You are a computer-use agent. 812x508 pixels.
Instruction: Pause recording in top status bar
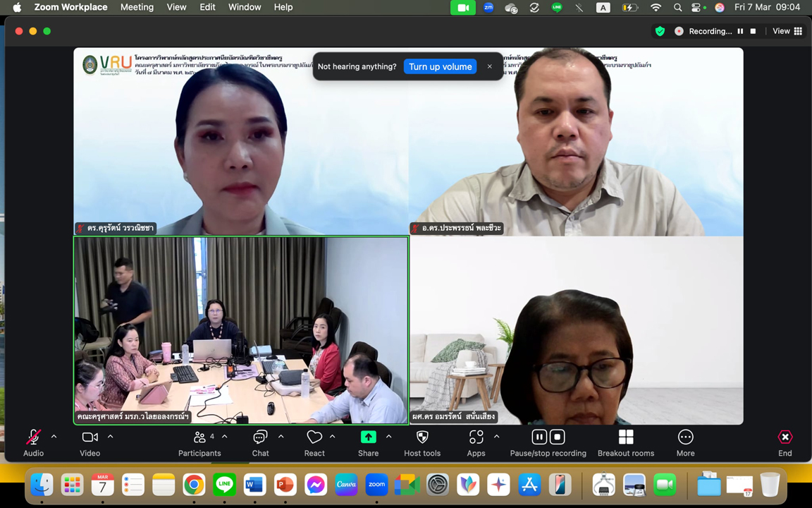(x=740, y=31)
